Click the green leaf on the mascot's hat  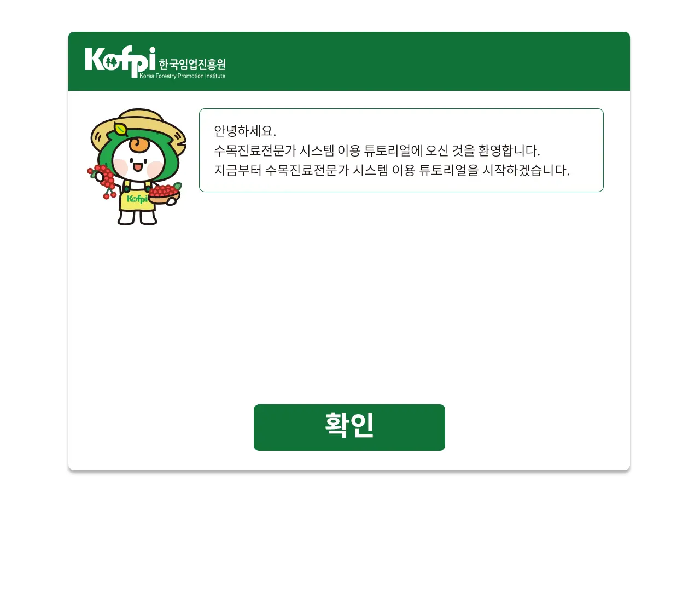[120, 130]
